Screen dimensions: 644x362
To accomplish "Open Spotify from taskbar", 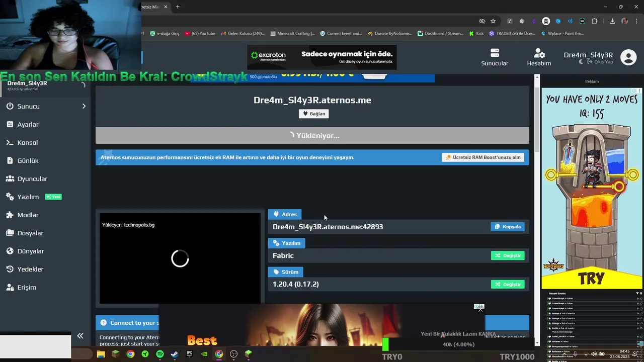I will [x=160, y=354].
